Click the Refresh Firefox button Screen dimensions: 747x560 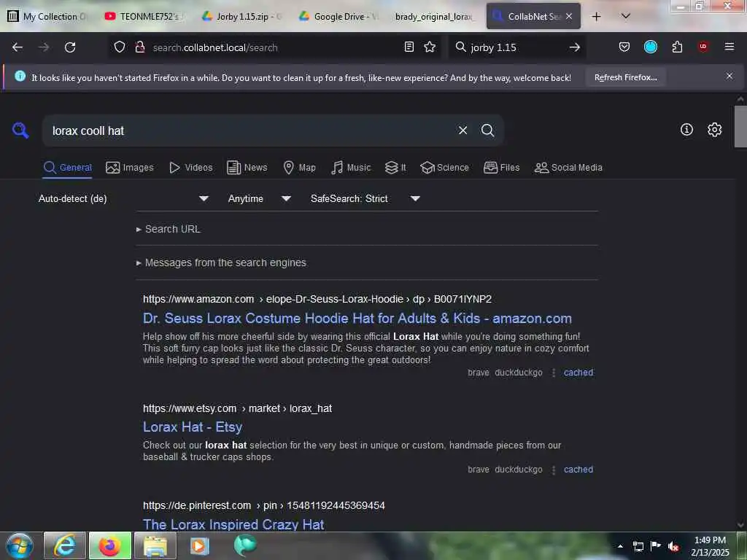point(625,77)
